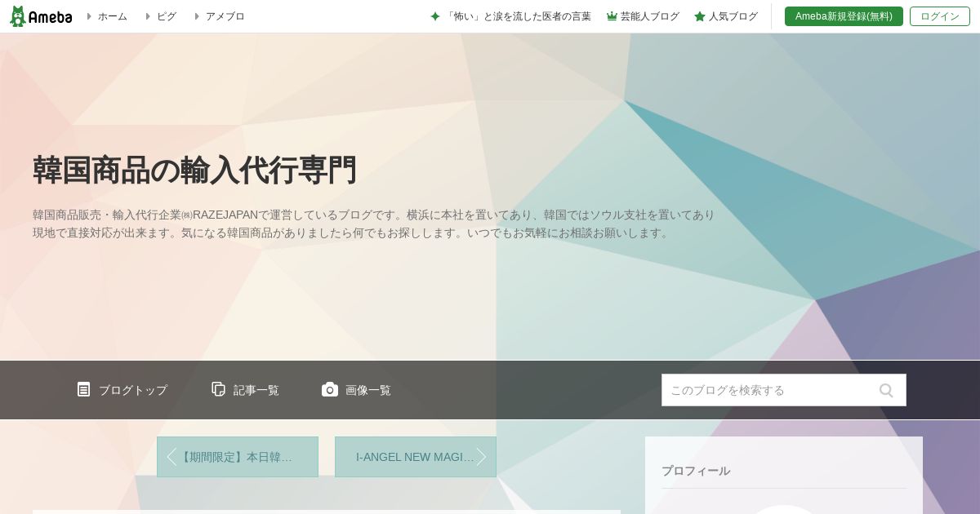Click the プロフィール heading
Screen dimensions: 980x514
coord(696,471)
